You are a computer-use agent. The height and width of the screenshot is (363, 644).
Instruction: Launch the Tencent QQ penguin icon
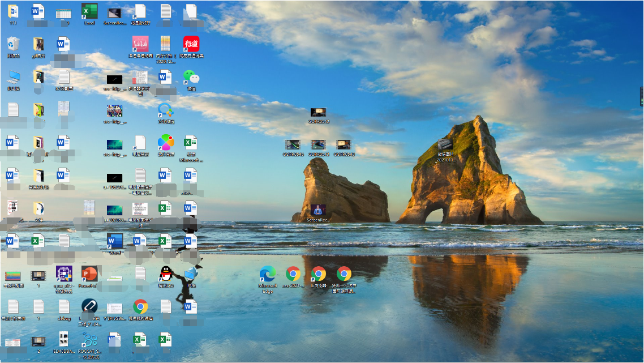pos(166,275)
